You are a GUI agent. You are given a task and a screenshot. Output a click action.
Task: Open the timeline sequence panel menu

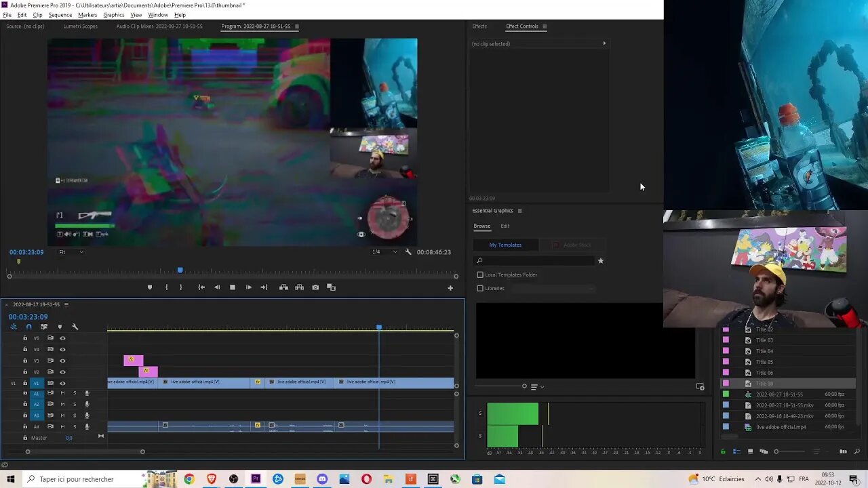click(x=66, y=304)
